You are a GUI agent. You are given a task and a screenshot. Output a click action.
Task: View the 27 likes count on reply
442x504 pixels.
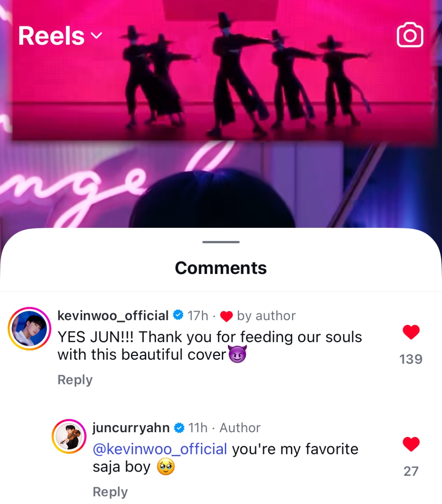(411, 471)
